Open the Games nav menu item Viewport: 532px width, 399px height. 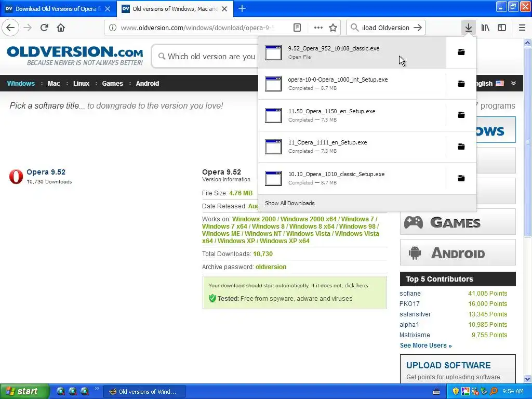click(x=112, y=84)
